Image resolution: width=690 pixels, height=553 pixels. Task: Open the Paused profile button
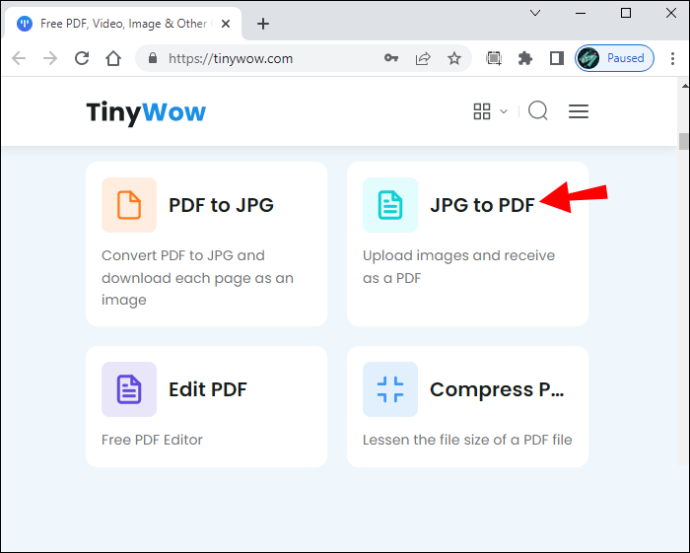[614, 58]
